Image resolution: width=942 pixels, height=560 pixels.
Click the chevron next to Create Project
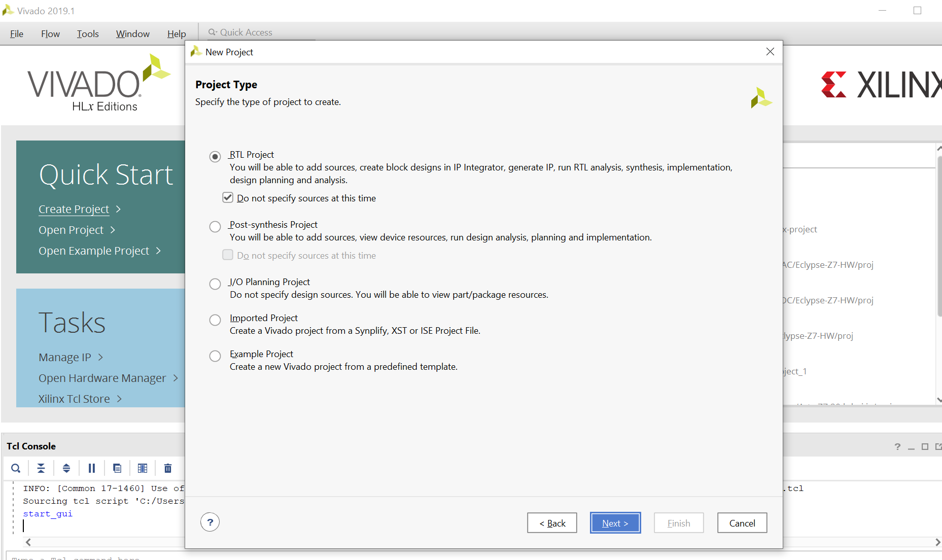(118, 209)
